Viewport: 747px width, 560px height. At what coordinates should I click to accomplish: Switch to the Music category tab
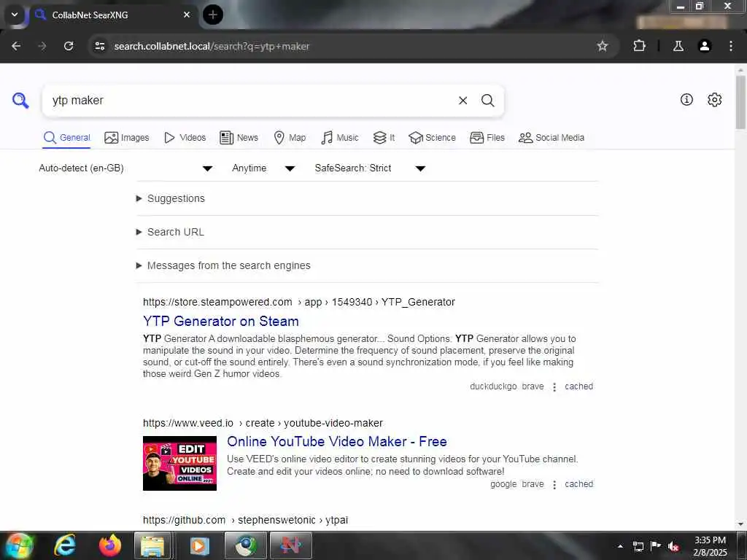(340, 138)
